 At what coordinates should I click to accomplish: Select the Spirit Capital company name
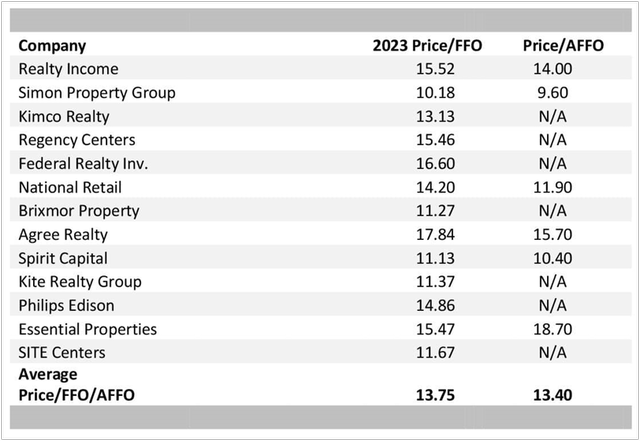[x=66, y=258]
